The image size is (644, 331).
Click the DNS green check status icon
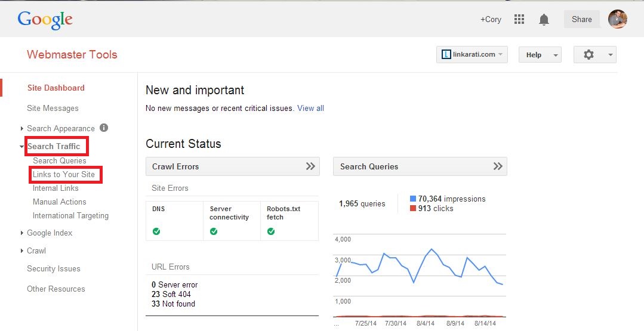[x=156, y=231]
